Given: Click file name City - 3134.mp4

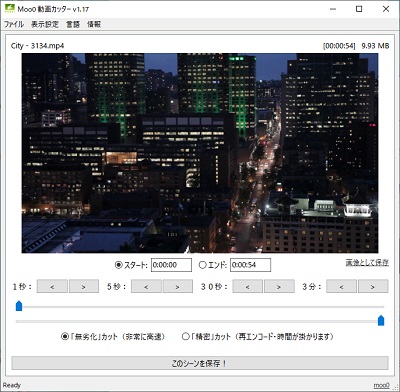Looking at the screenshot, I should (37, 46).
